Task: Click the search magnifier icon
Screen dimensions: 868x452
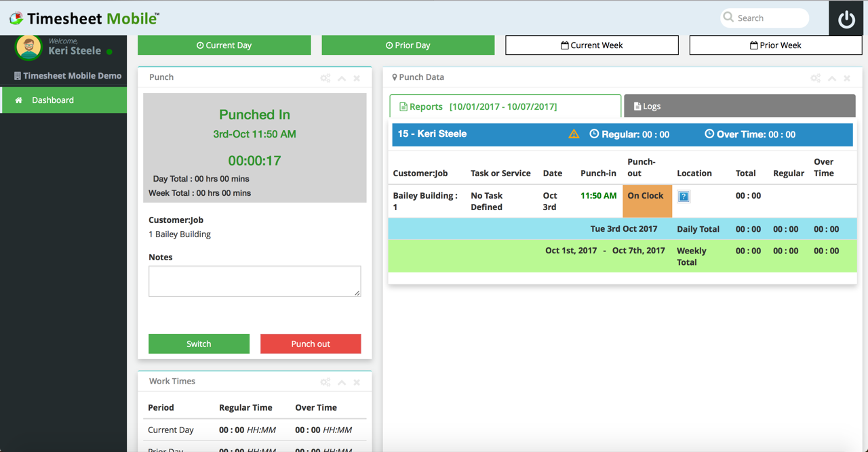Action: (728, 18)
